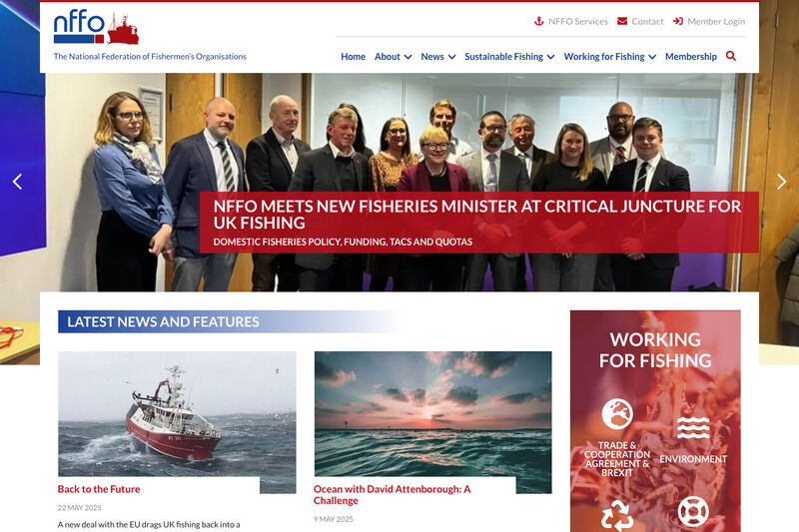799x532 pixels.
Task: Click the login arrow icon by Member Login
Action: 678,21
